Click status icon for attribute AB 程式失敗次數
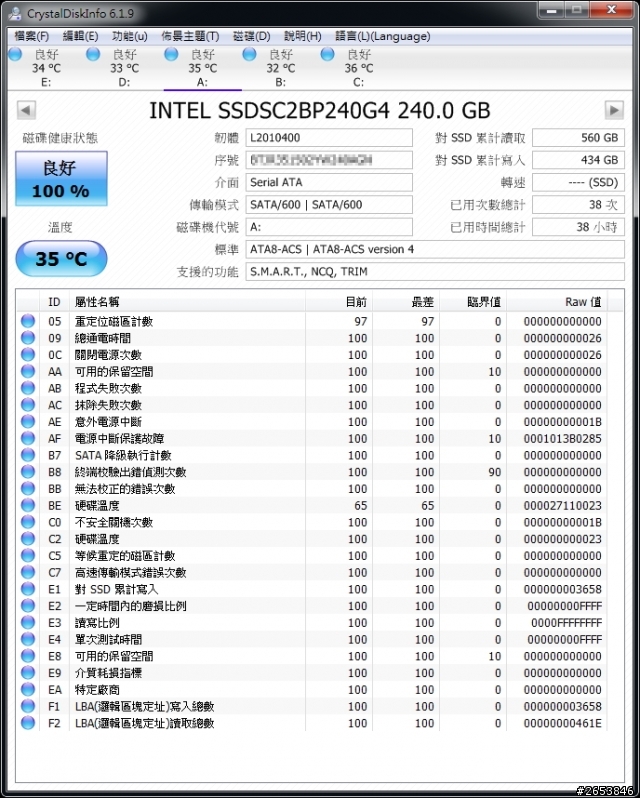The image size is (640, 799). 28,388
